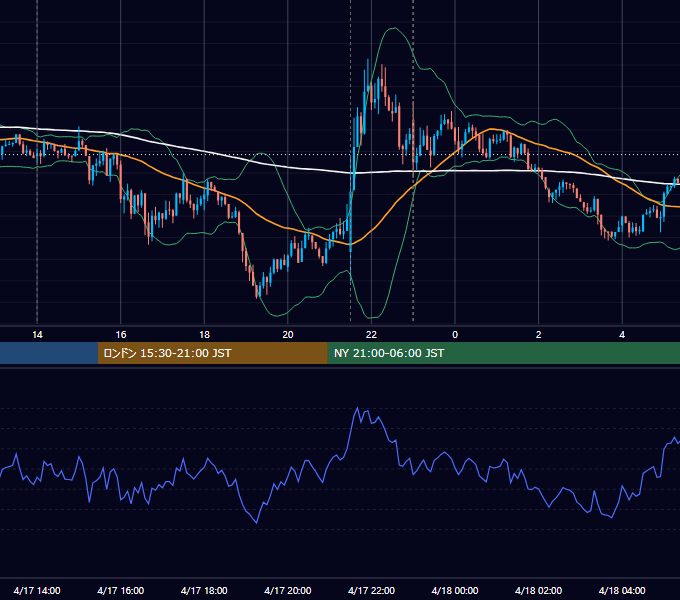Click the London session bar 15:30-21:00 JST

pyautogui.click(x=212, y=353)
